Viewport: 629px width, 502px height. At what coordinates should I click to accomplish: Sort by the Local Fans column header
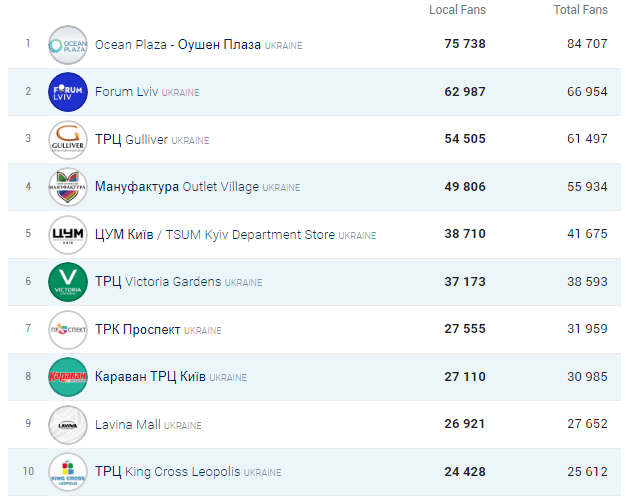pyautogui.click(x=457, y=10)
